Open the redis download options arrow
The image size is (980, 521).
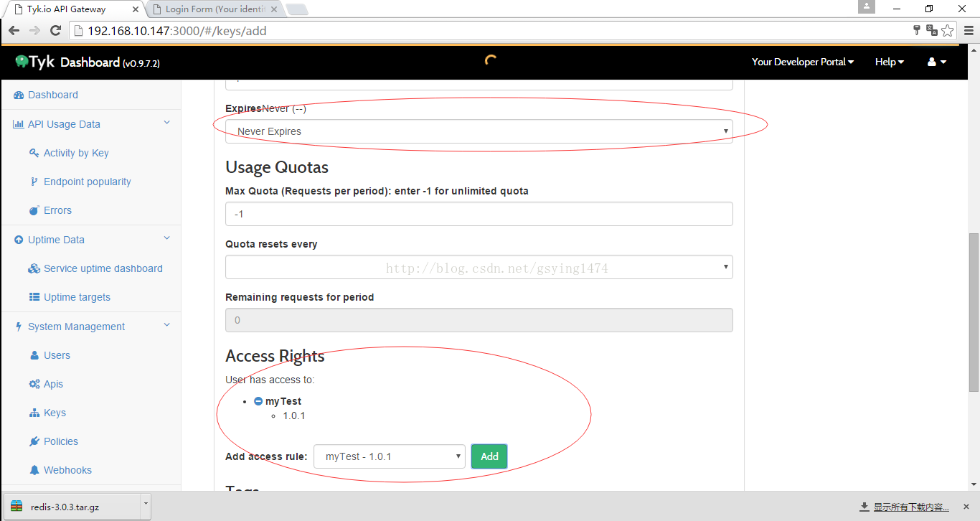pos(146,506)
